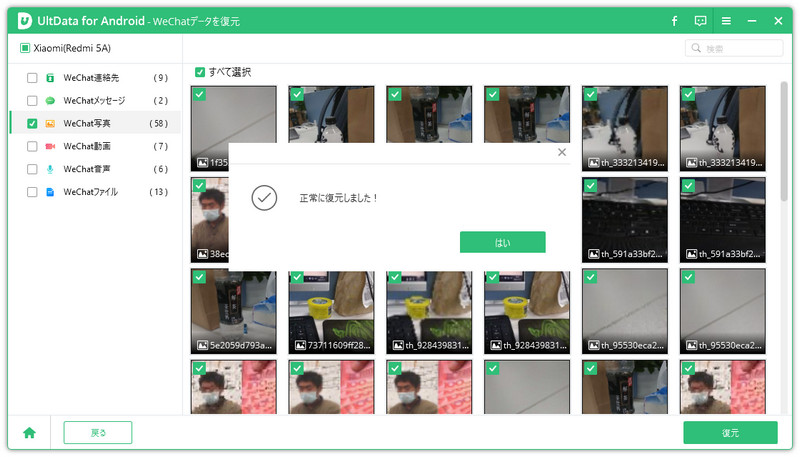Click the photo grid vertical scrollbar

click(784, 141)
